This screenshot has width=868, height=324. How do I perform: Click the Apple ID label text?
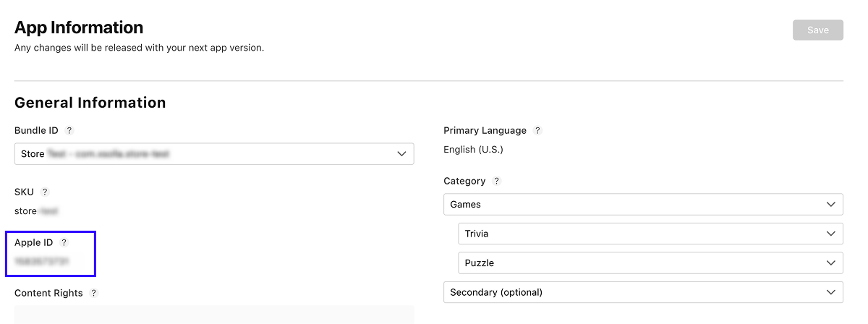pos(33,243)
